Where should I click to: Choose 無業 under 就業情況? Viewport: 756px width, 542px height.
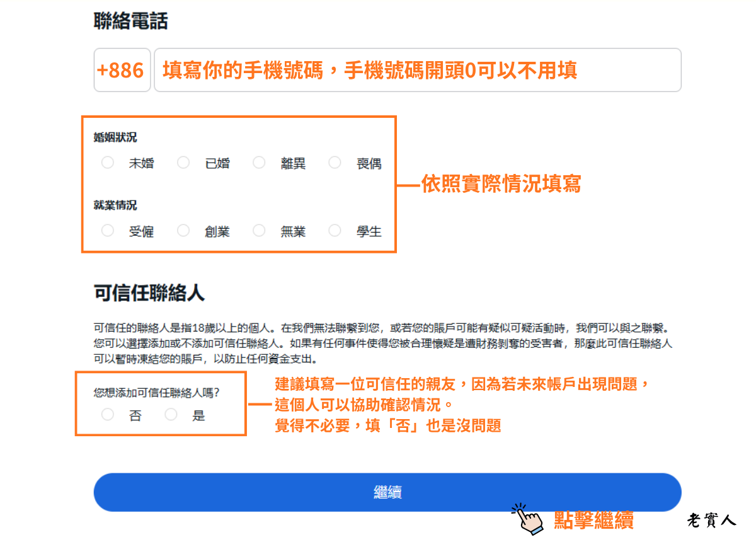(259, 230)
